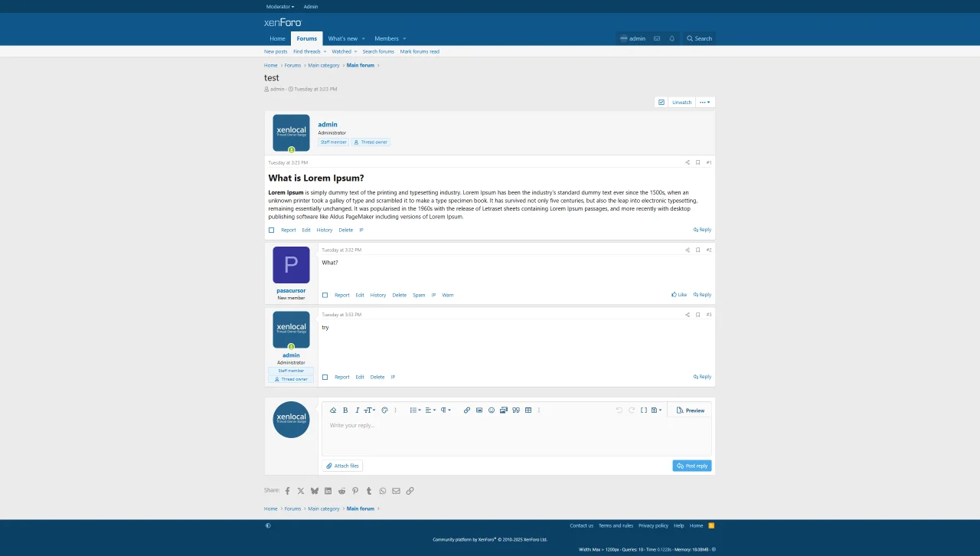Image resolution: width=980 pixels, height=556 pixels.
Task: Open the alerts bell in navigation bar
Action: tap(672, 38)
